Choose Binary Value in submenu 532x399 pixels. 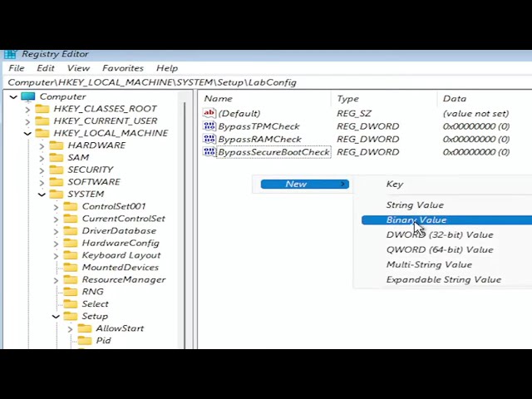click(x=446, y=219)
